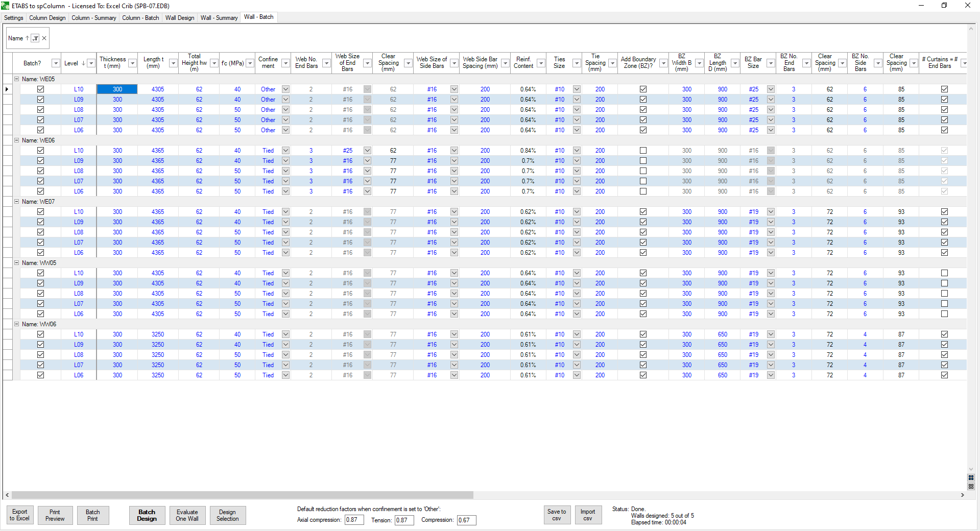Uncheck the Batch checkbox for WE05 level L09
980x531 pixels.
point(40,100)
